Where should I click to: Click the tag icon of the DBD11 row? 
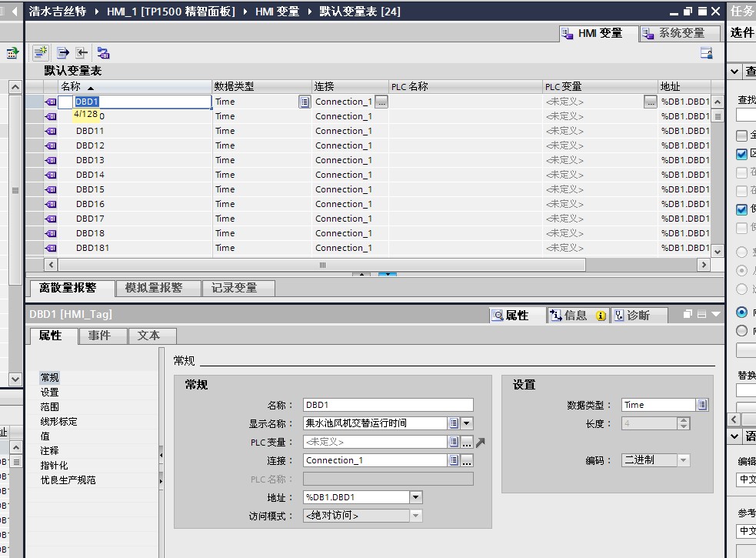(51, 131)
